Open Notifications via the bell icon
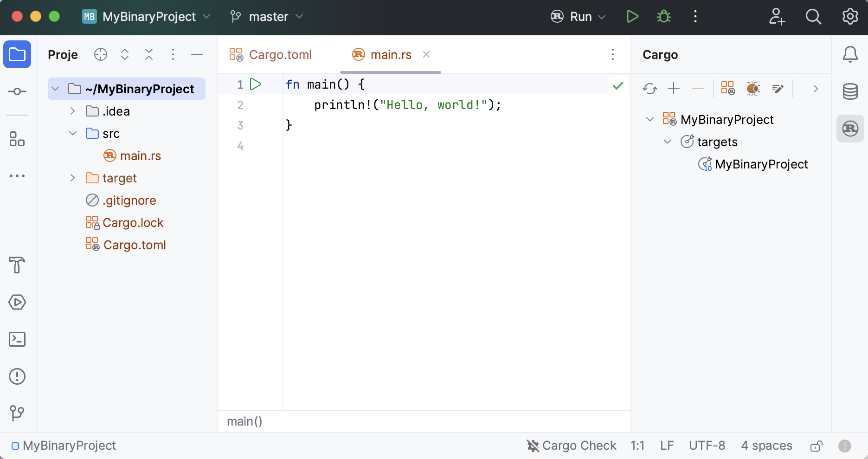The width and height of the screenshot is (868, 459). (850, 54)
